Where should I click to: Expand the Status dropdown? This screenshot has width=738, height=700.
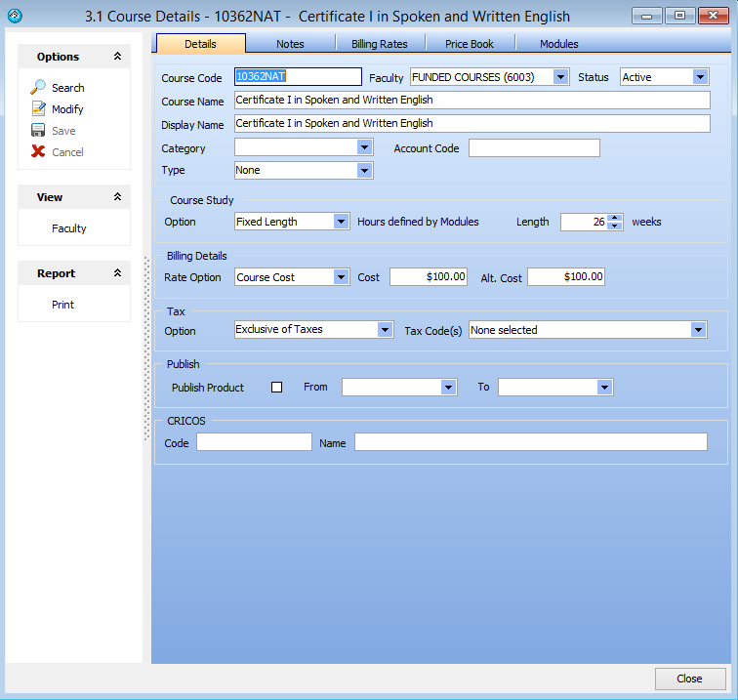tap(701, 77)
